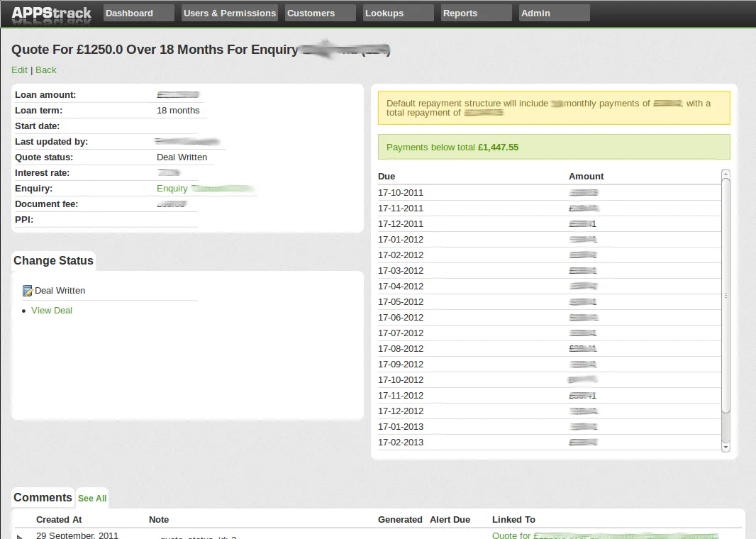756x539 pixels.
Task: Select the 17-12-2011 due date
Action: click(x=401, y=223)
